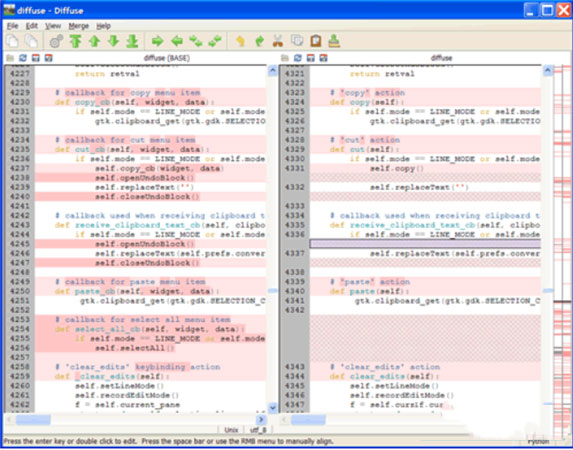Click the Realign All gear icon
Screen dimensions: 573x450
tap(56, 41)
